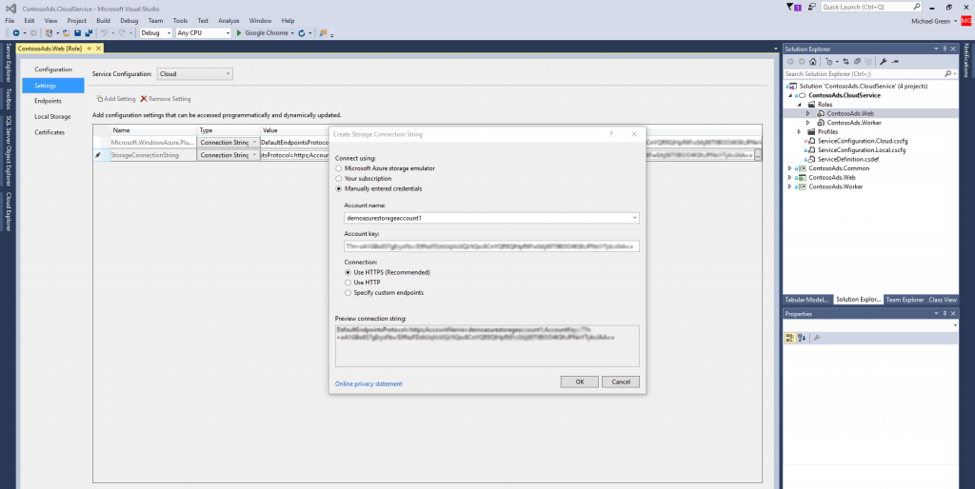Image resolution: width=975 pixels, height=489 pixels.
Task: Select ServiceDefinition.csdef file
Action: (848, 159)
